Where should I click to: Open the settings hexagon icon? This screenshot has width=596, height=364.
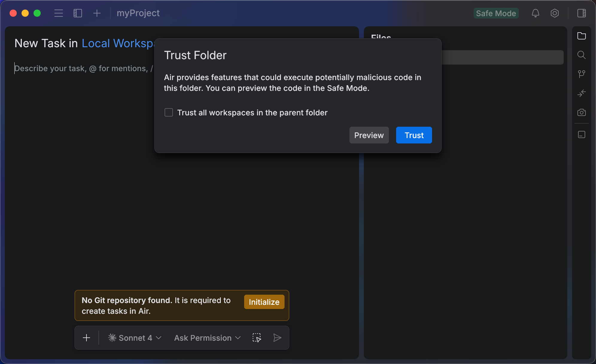(555, 13)
